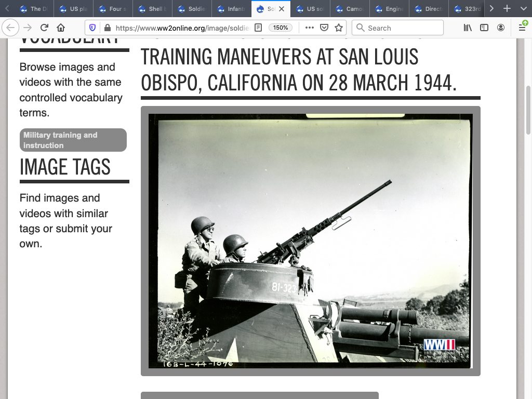Switch to the "Camou" tab
The width and height of the screenshot is (532, 399).
tap(350, 9)
